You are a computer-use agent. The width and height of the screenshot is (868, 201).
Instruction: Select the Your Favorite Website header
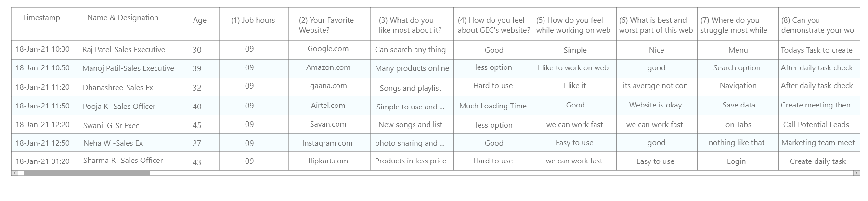[x=329, y=24]
